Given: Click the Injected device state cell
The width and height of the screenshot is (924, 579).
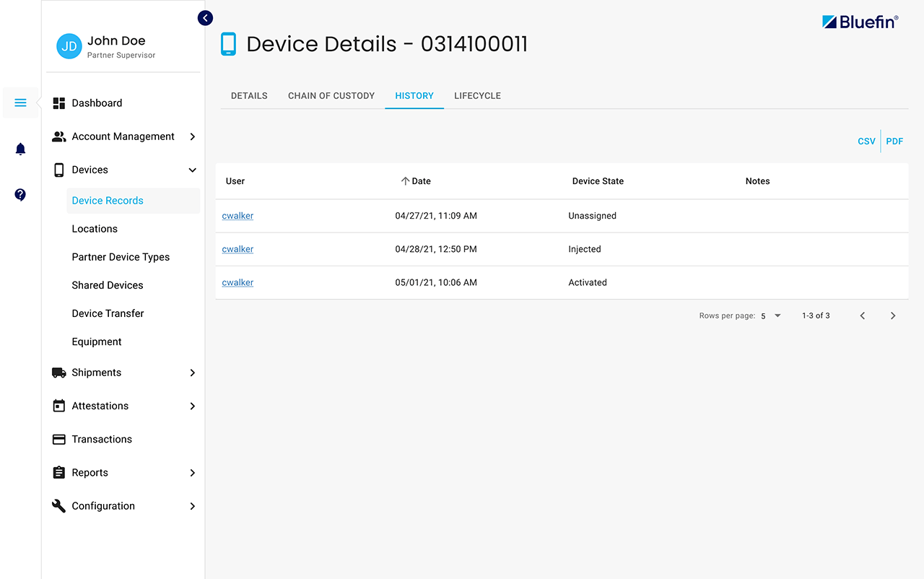Looking at the screenshot, I should [585, 249].
